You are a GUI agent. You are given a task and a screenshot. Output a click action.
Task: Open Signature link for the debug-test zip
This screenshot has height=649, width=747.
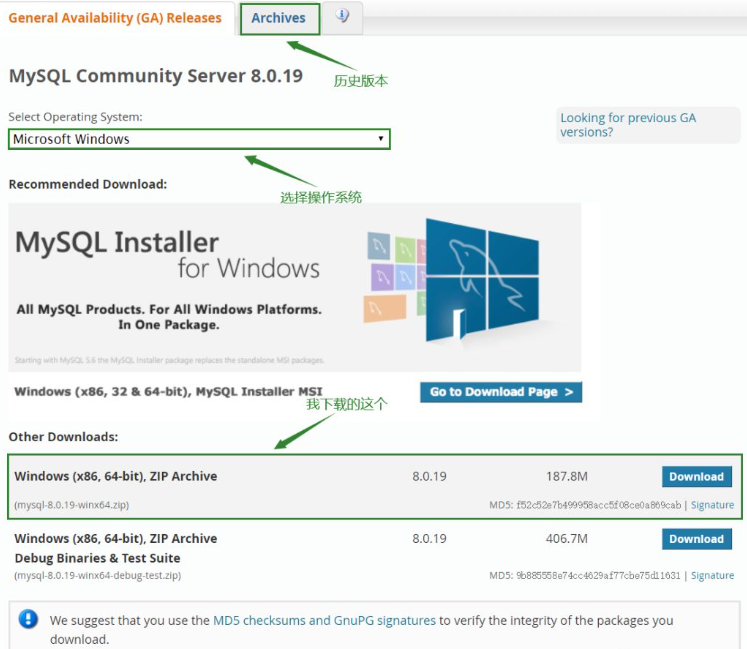[x=712, y=576]
